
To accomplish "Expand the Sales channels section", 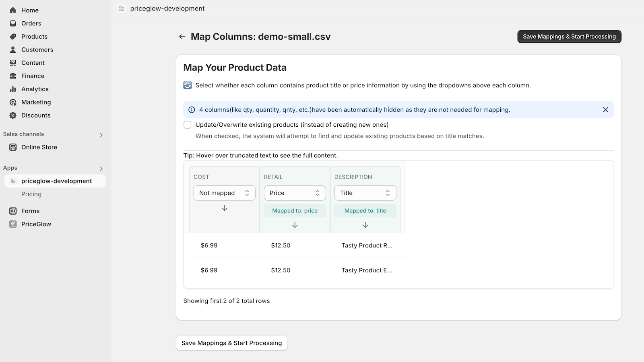I will pos(101,134).
